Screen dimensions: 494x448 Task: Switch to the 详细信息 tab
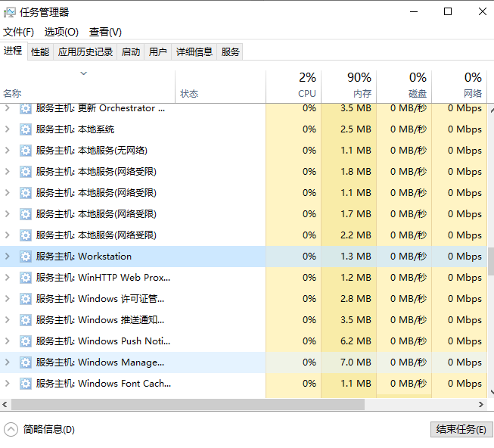[x=194, y=51]
